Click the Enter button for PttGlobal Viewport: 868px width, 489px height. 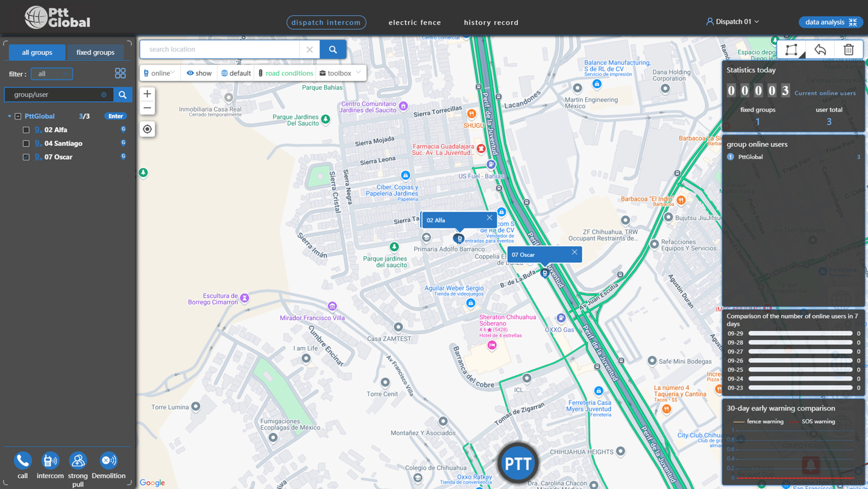(116, 116)
